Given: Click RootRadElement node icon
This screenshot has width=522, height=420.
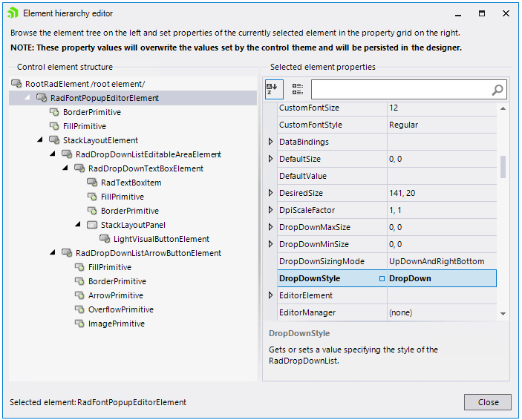Looking at the screenshot, I should [16, 84].
